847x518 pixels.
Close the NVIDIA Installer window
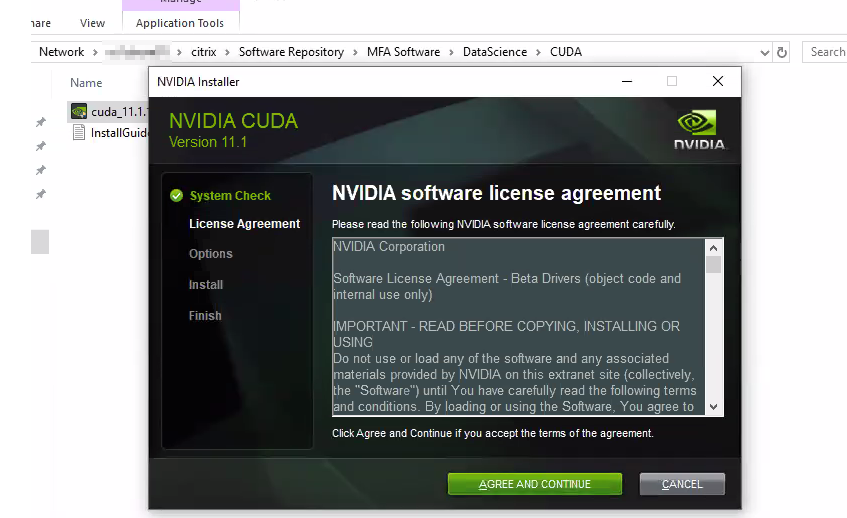tap(717, 82)
